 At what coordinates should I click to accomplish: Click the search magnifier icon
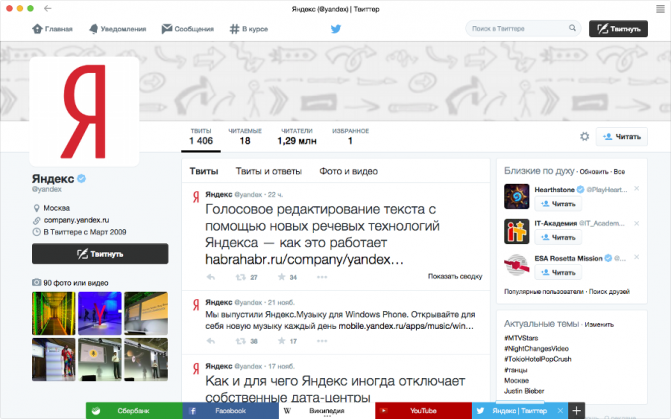[x=572, y=28]
